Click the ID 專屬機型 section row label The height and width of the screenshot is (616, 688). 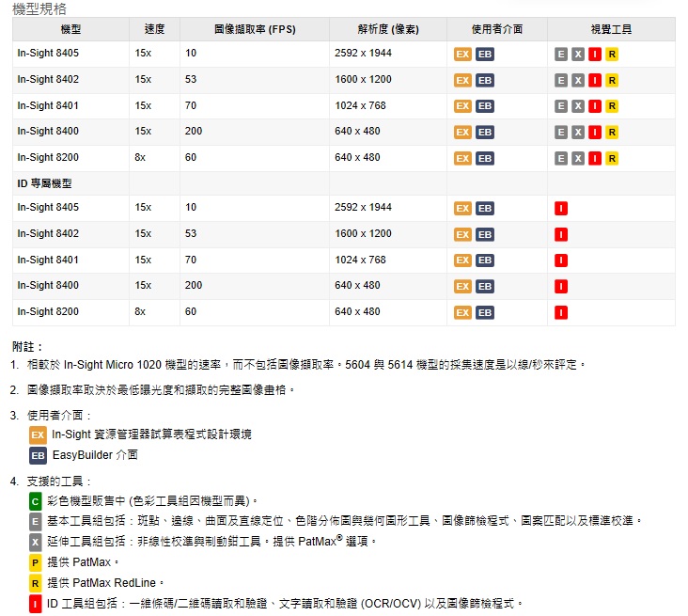point(44,183)
